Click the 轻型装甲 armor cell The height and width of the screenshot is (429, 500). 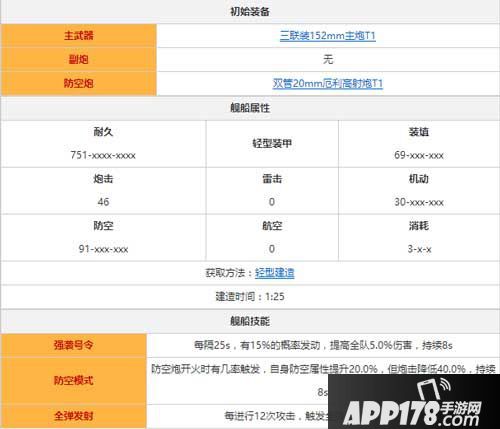pos(272,144)
